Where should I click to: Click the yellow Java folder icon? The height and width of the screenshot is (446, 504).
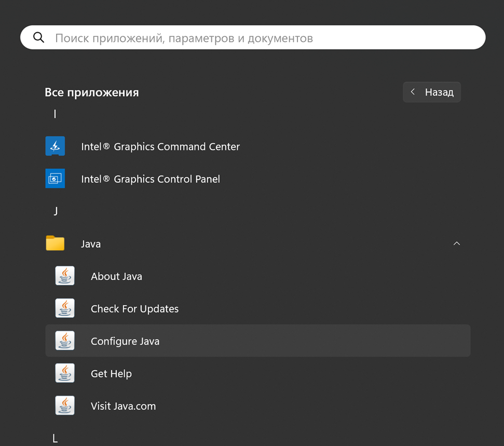click(55, 243)
